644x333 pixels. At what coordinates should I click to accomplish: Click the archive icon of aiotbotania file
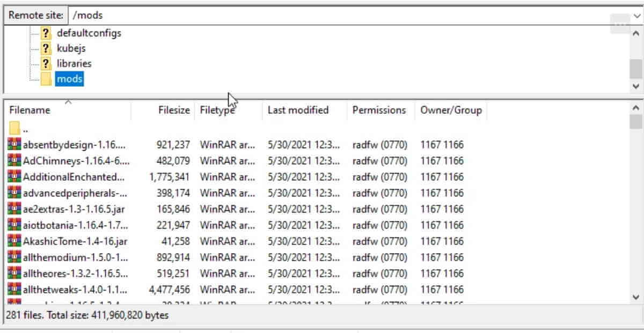click(14, 225)
